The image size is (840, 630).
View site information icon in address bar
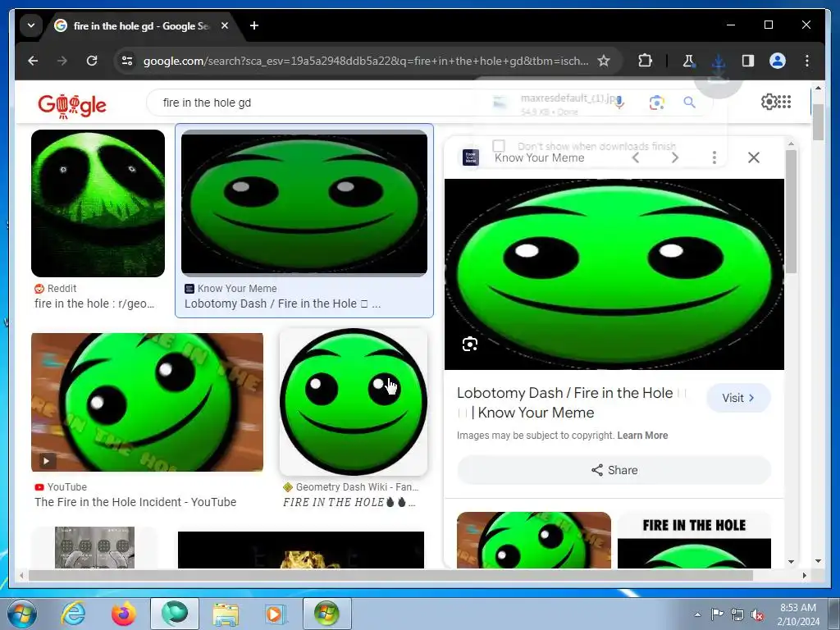[x=127, y=61]
